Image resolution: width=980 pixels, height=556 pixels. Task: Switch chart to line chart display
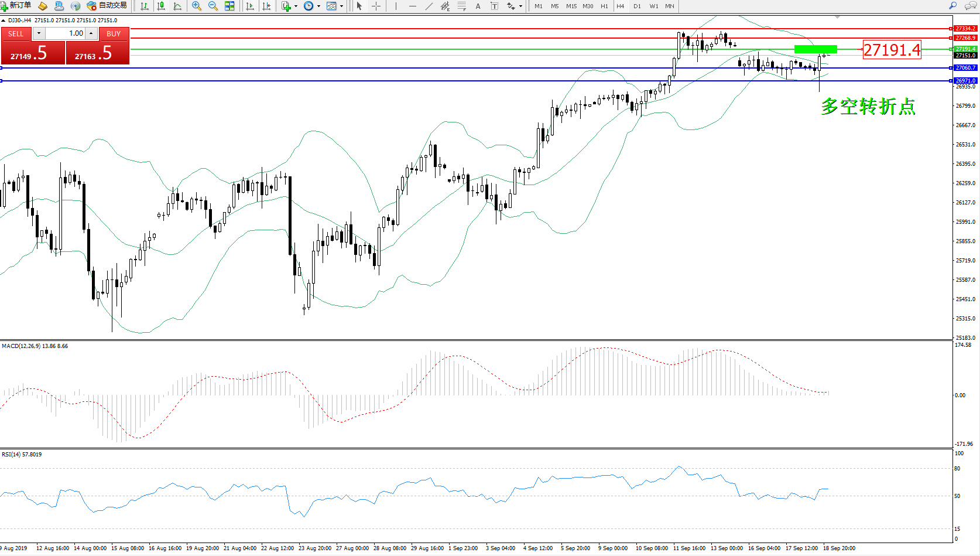177,6
